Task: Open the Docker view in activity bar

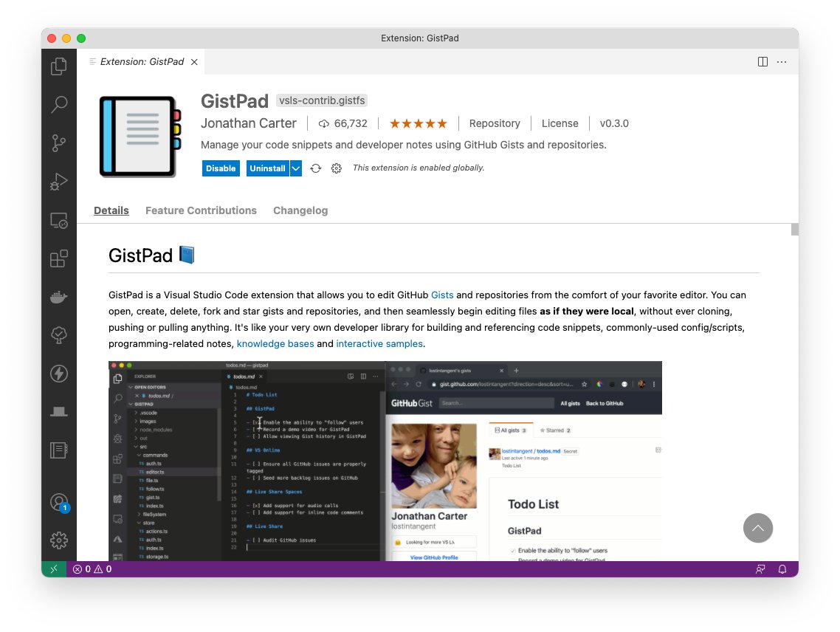Action: [x=59, y=297]
